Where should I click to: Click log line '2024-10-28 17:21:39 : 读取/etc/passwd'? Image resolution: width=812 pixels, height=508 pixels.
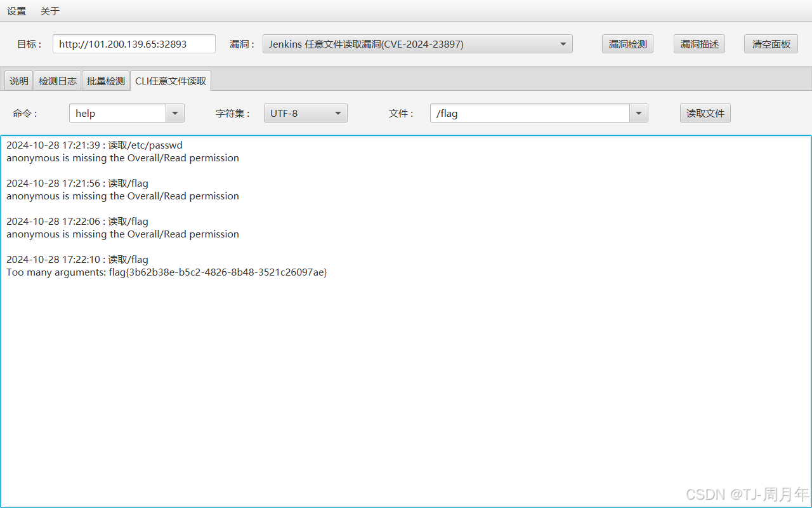(x=95, y=145)
